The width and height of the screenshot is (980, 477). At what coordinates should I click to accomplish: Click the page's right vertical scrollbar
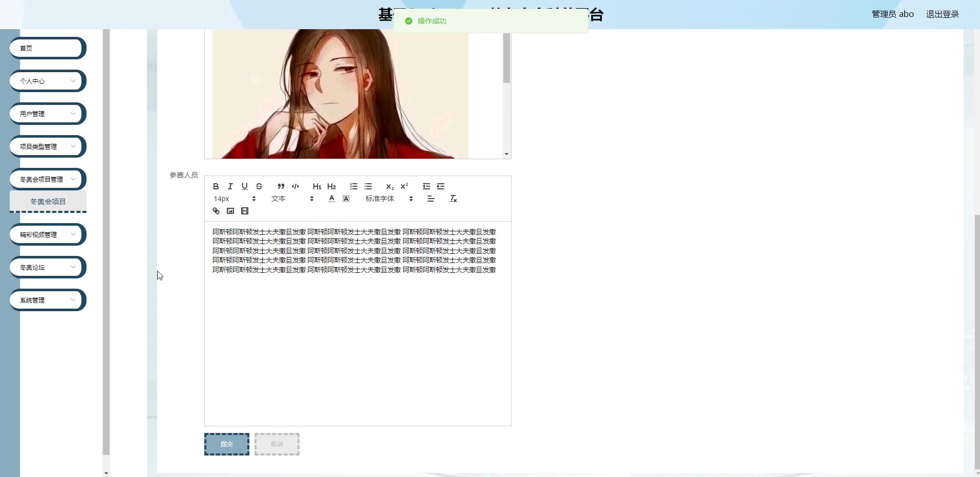pyautogui.click(x=977, y=341)
